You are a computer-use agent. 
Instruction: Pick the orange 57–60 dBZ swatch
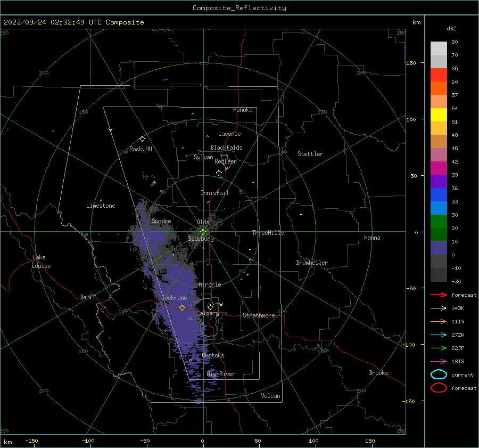point(439,88)
